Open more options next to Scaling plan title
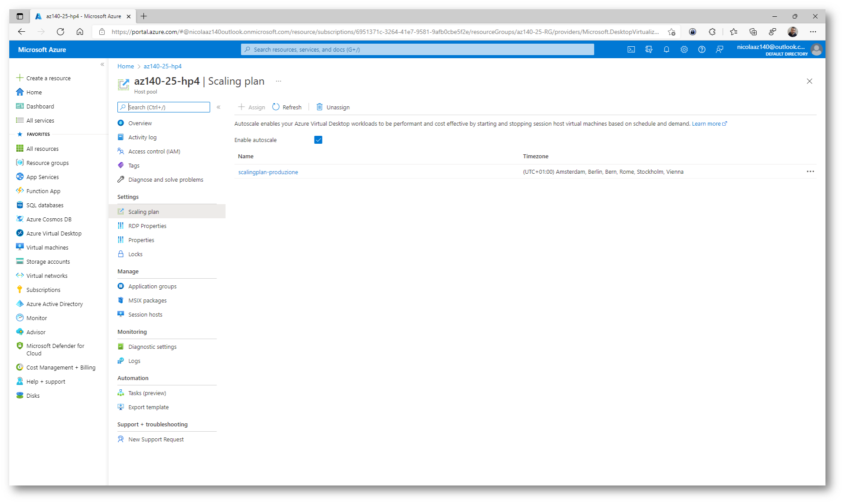 pyautogui.click(x=278, y=81)
